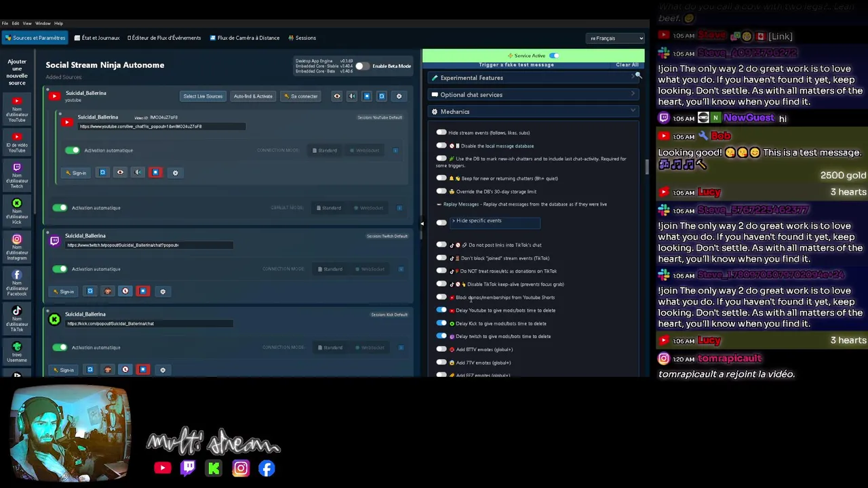This screenshot has width=868, height=488.
Task: Open the File menu
Action: (x=5, y=24)
